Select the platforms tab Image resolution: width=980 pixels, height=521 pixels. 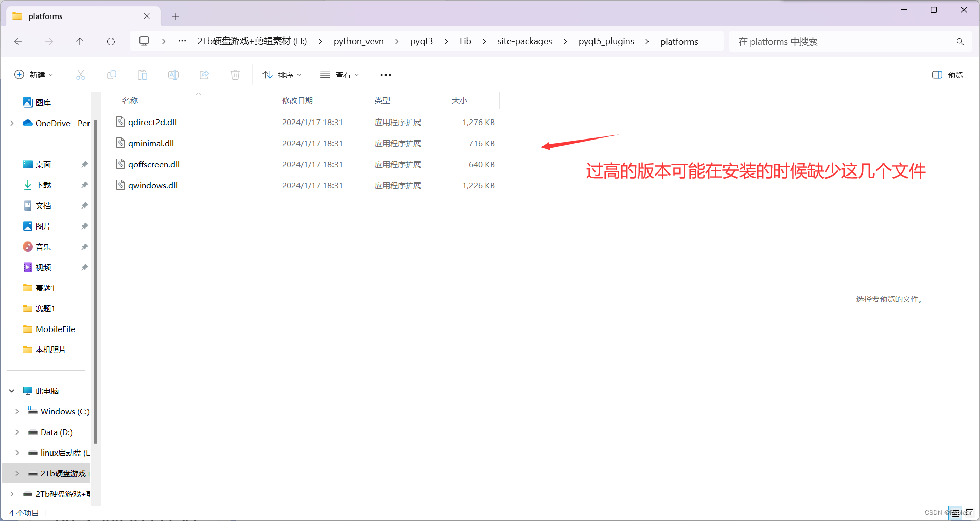tap(82, 16)
